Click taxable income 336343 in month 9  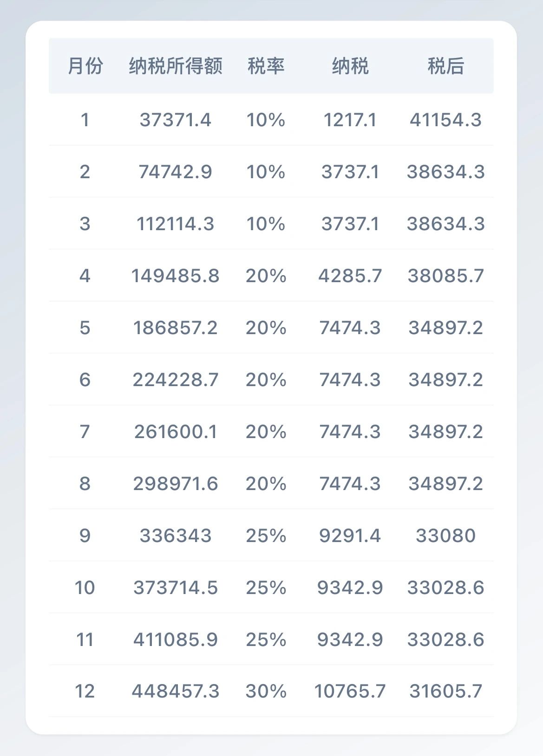[176, 536]
